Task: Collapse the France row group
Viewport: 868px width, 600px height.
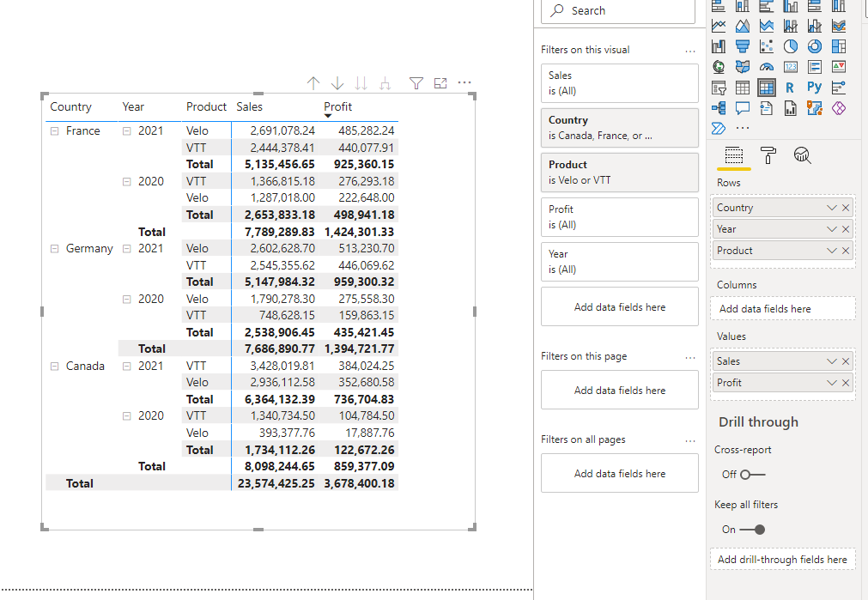Action: [55, 131]
